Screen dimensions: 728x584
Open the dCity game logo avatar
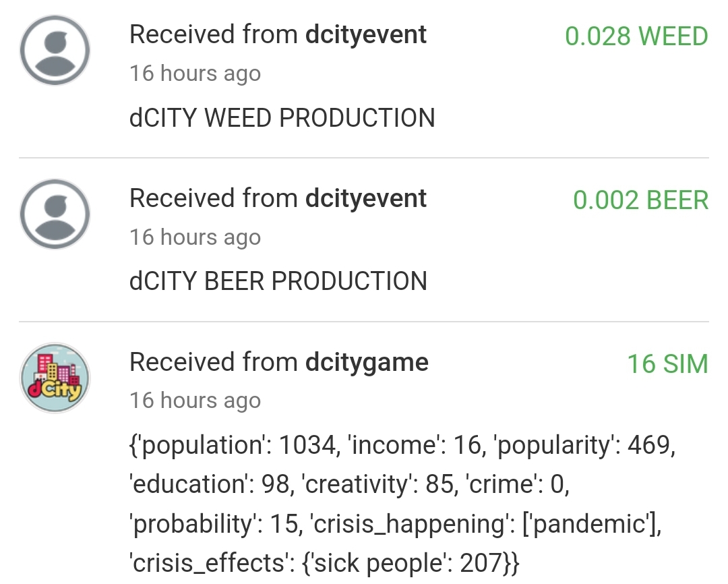pyautogui.click(x=55, y=378)
